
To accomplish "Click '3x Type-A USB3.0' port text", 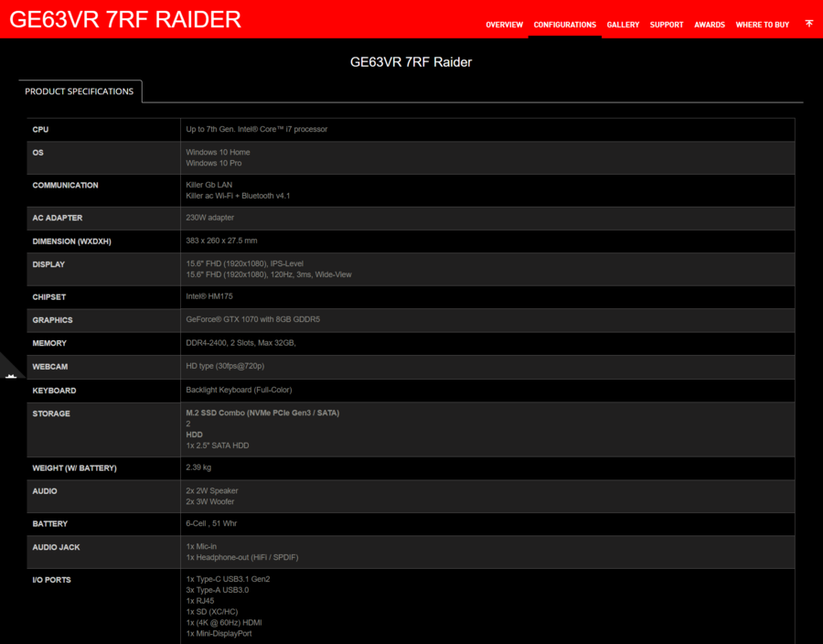I will coord(218,590).
